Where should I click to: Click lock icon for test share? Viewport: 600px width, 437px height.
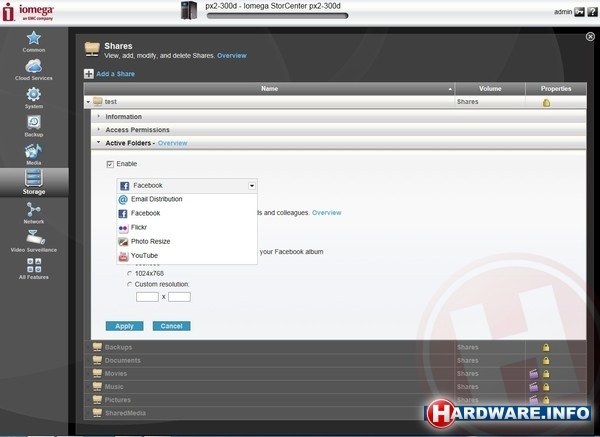pyautogui.click(x=546, y=103)
